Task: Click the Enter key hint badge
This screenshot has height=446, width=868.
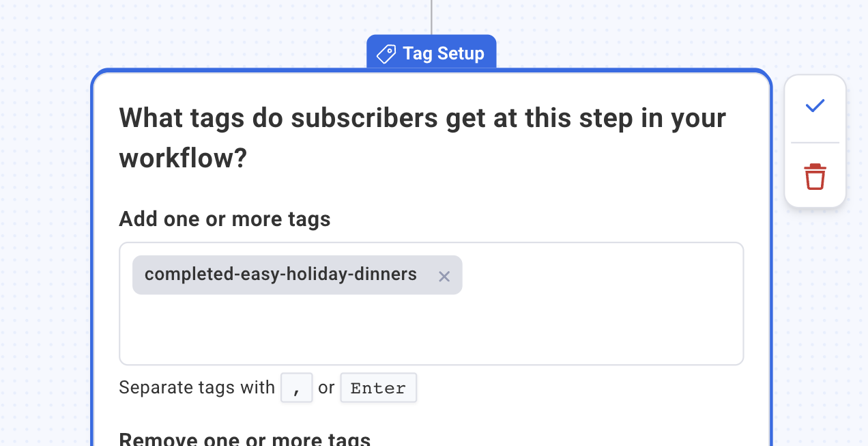Action: 378,387
